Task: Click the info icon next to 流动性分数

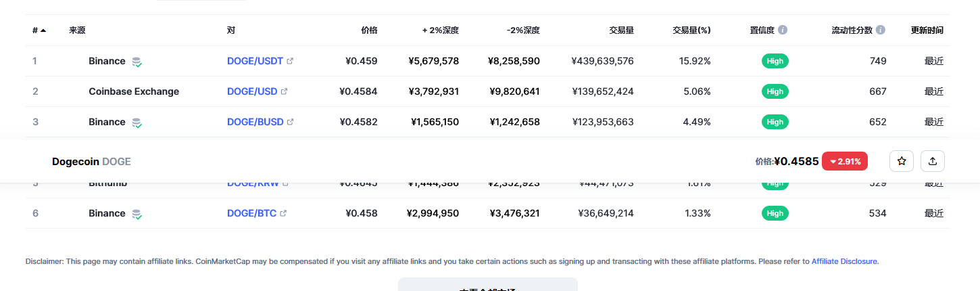Action: (881, 30)
